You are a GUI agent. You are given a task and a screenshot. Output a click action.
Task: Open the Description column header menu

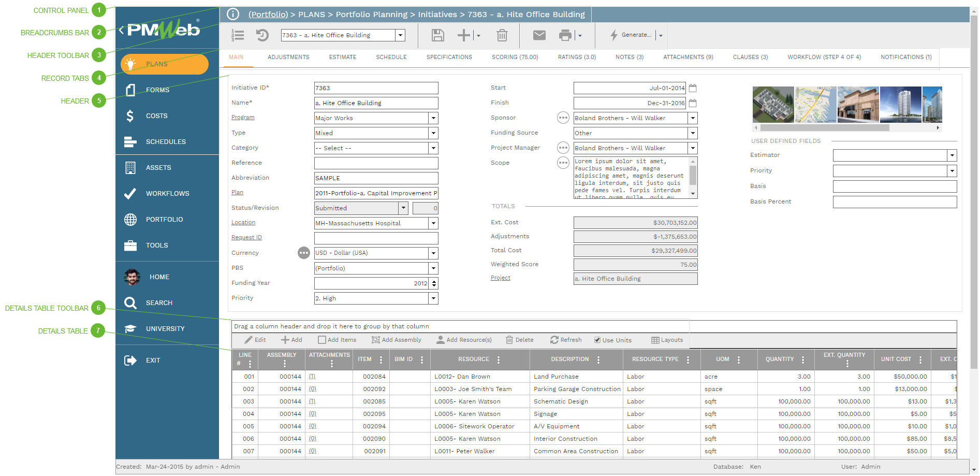pos(598,360)
